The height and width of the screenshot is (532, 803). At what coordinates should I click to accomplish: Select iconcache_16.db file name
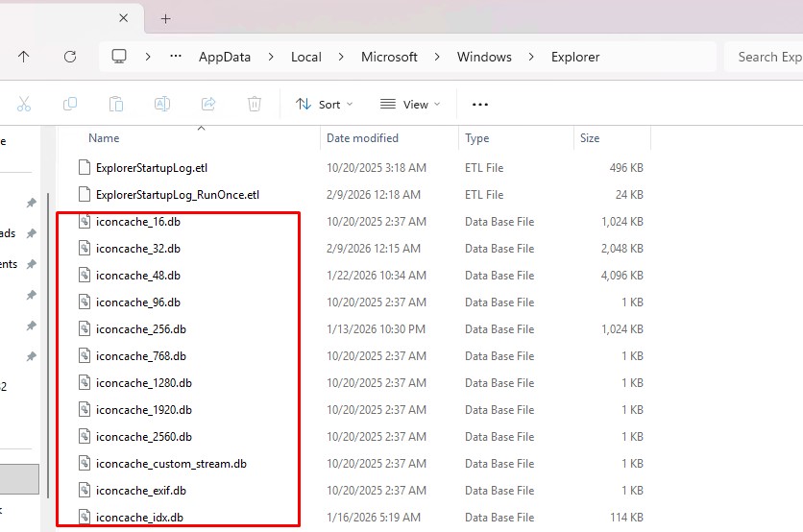coord(138,222)
